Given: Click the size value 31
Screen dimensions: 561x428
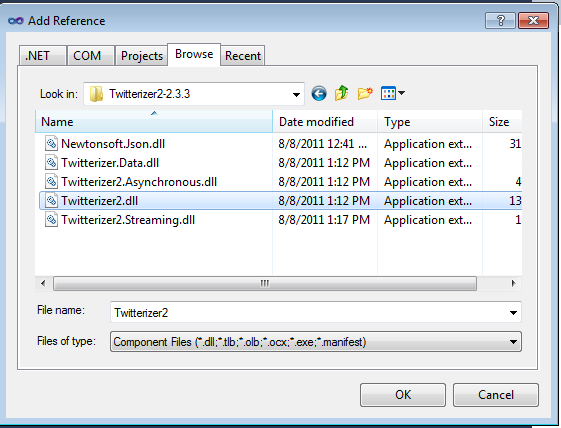Looking at the screenshot, I should click(x=515, y=144).
